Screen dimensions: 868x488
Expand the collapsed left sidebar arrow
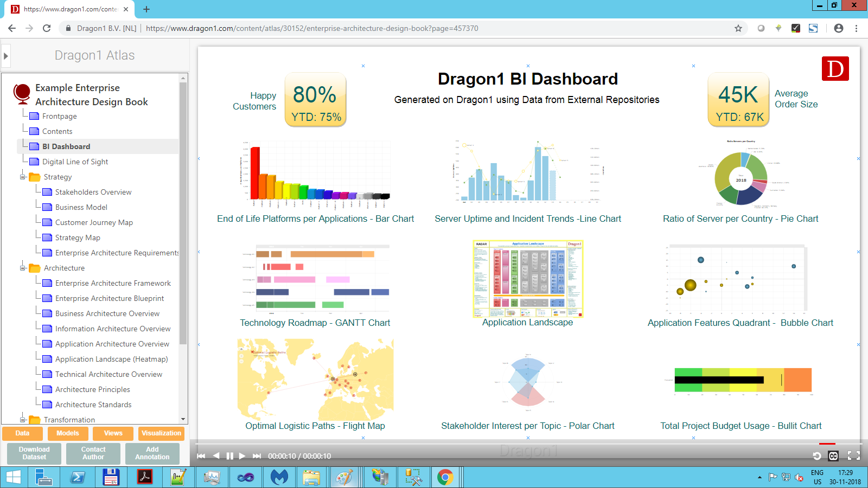[x=5, y=56]
